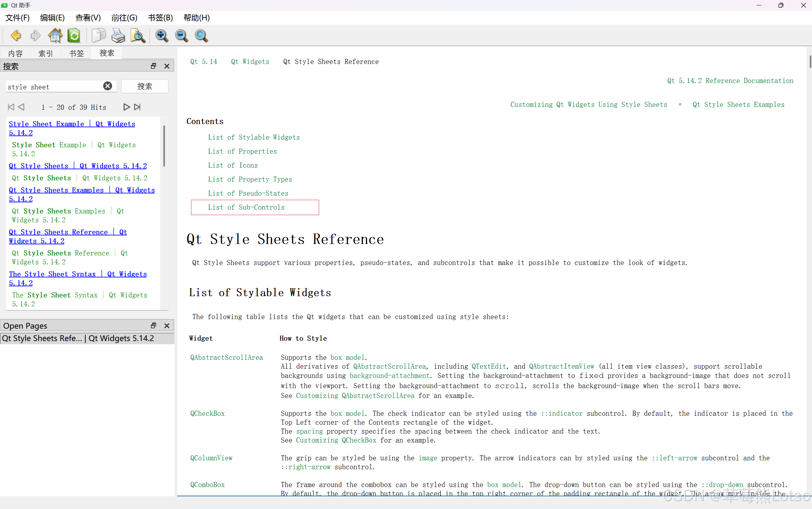Click the Sync with table of contents icon

point(74,36)
